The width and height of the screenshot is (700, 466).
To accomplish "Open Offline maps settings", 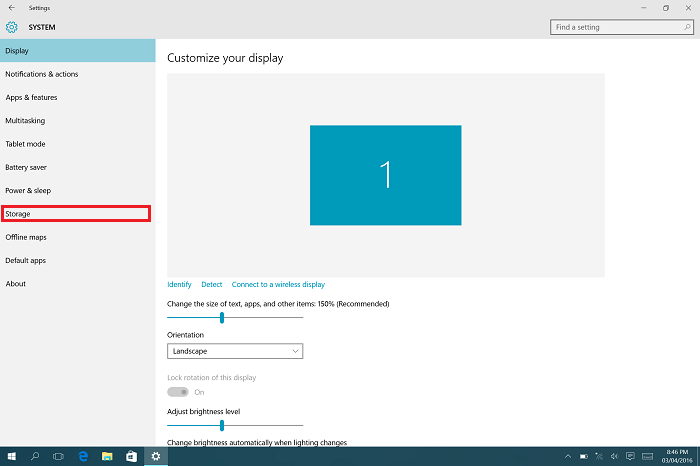I will (78, 237).
